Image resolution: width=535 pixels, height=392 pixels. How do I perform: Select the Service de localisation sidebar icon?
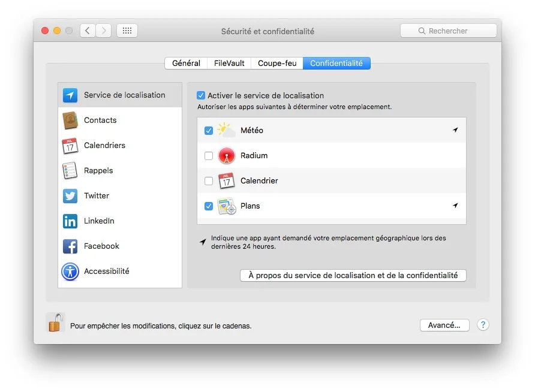(70, 95)
